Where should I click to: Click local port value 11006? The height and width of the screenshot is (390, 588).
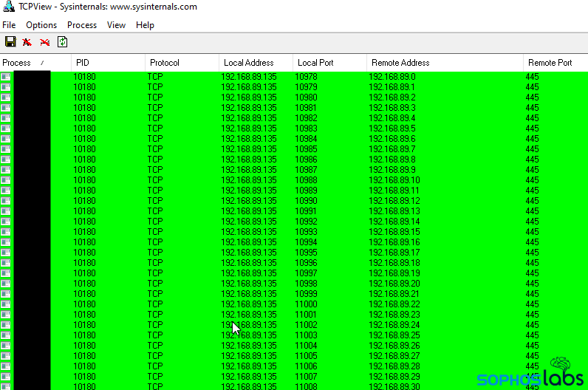pos(306,366)
